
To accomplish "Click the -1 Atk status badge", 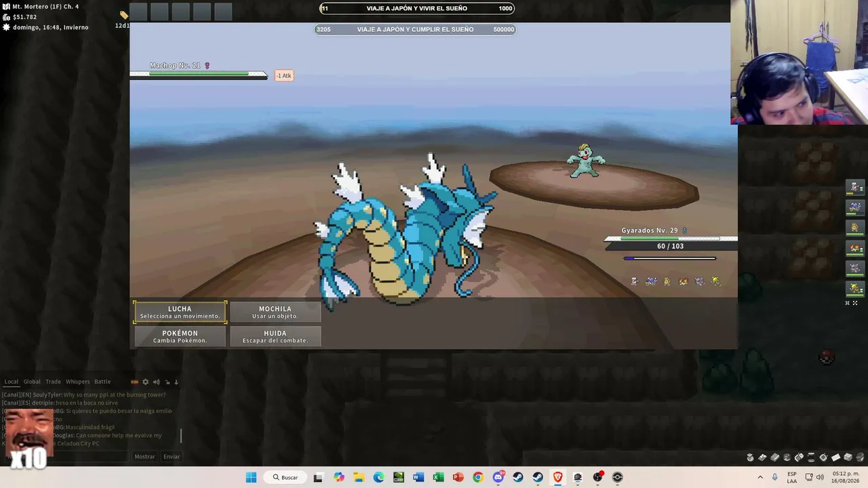I will coord(284,76).
